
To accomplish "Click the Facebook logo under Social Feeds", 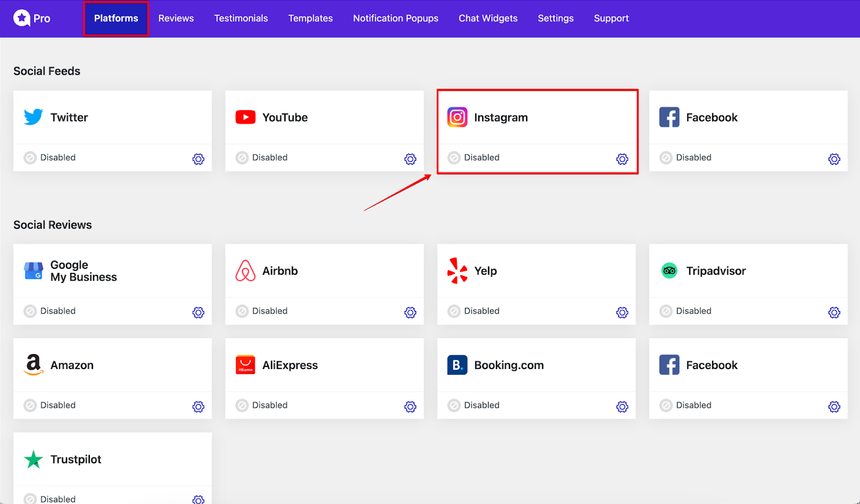I will click(669, 117).
